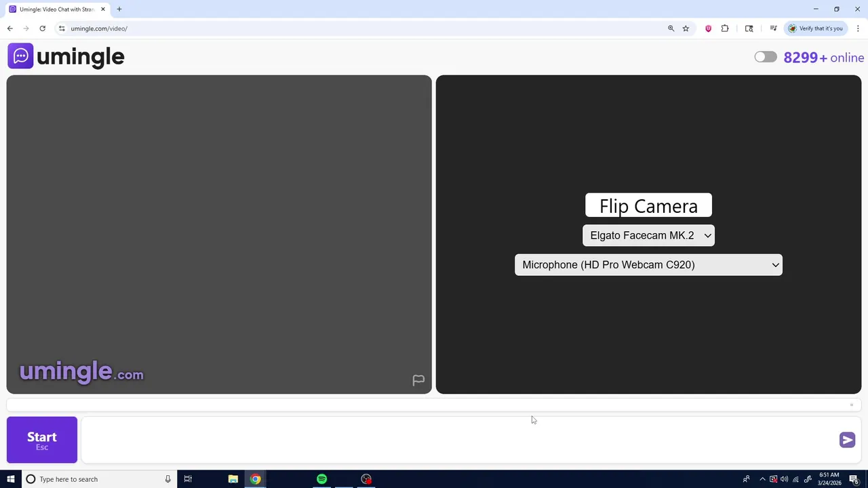Click the small handle on the chat divider bar
Viewport: 868px width, 488px height.
851,405
